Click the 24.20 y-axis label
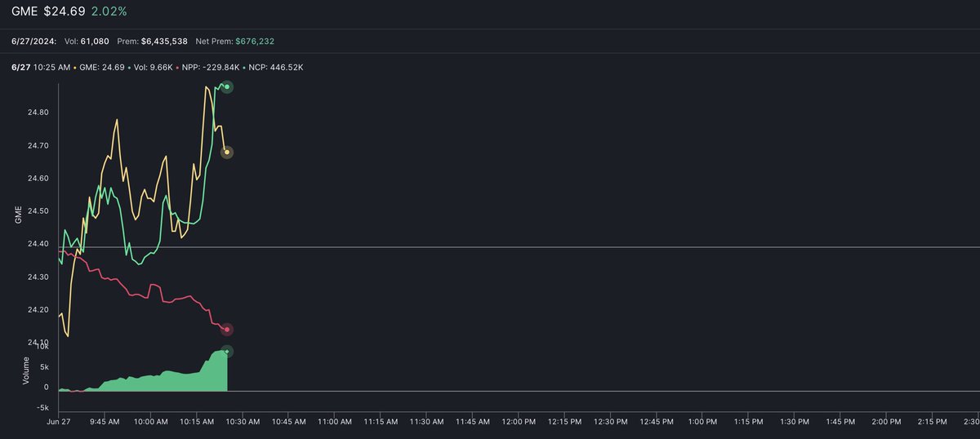Viewport: 980px width, 439px height. (38, 311)
